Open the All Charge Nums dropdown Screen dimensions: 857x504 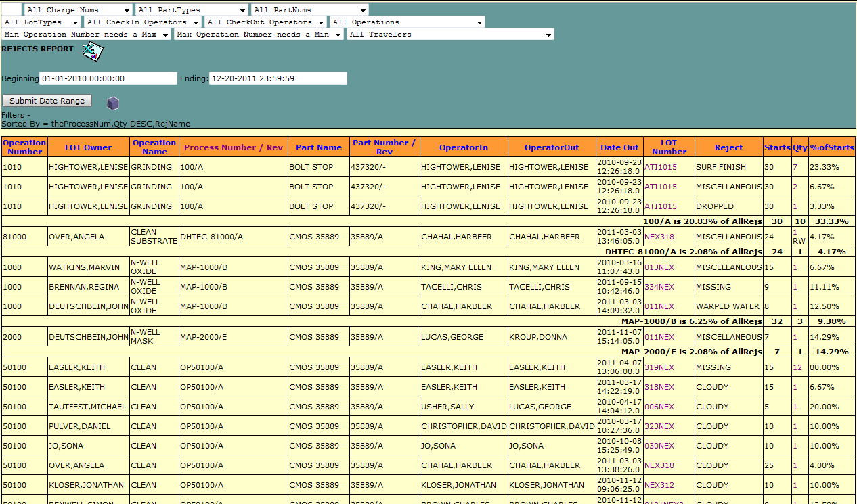(79, 10)
